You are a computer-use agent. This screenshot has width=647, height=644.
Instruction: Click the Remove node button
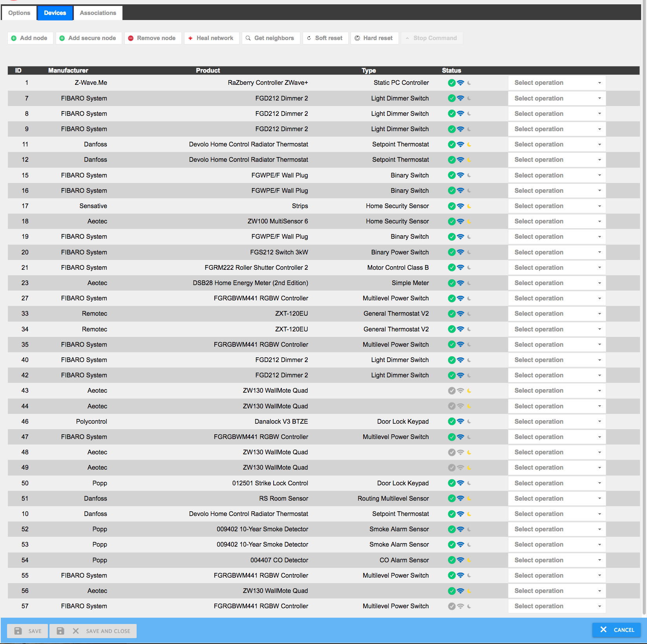point(153,38)
